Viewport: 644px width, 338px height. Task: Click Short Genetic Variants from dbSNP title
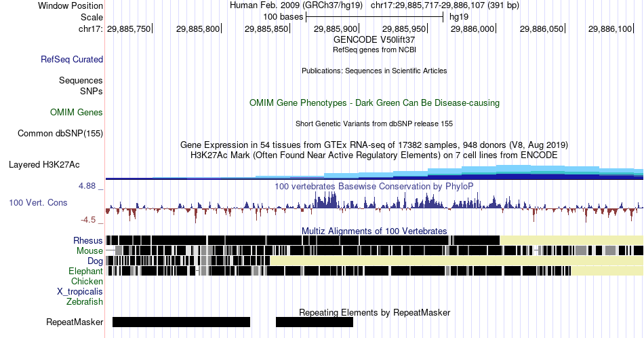(374, 124)
